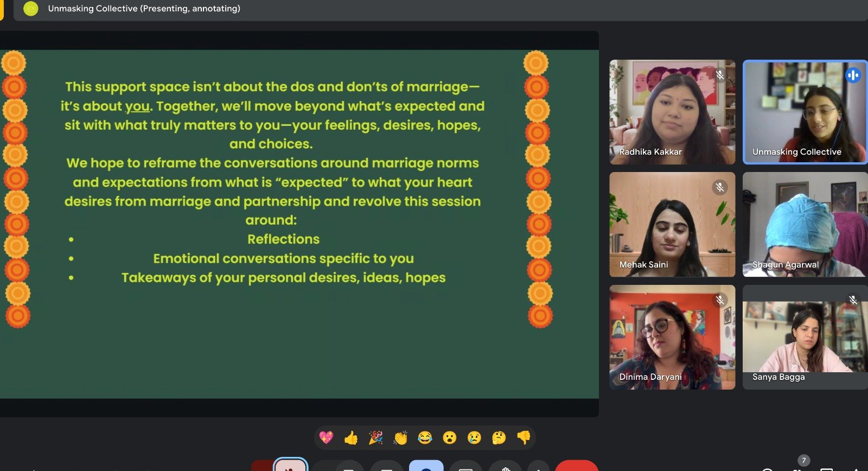Send the crying face reaction

coord(474,437)
